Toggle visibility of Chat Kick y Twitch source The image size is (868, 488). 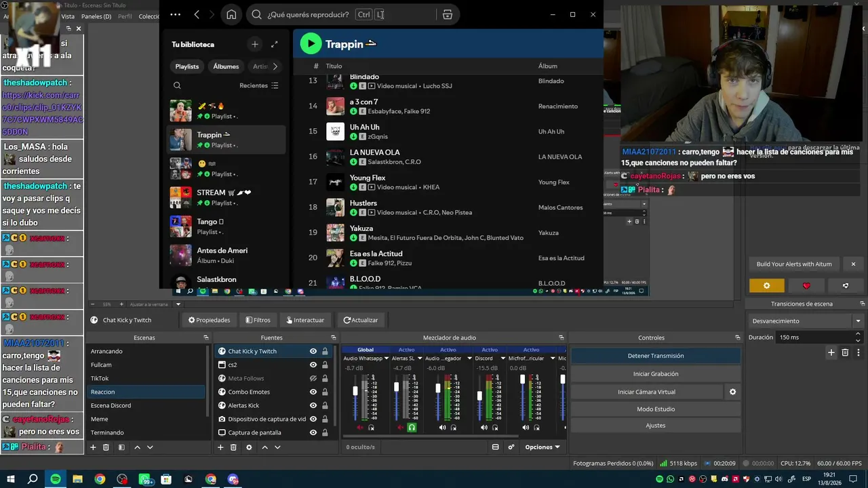[313, 351]
